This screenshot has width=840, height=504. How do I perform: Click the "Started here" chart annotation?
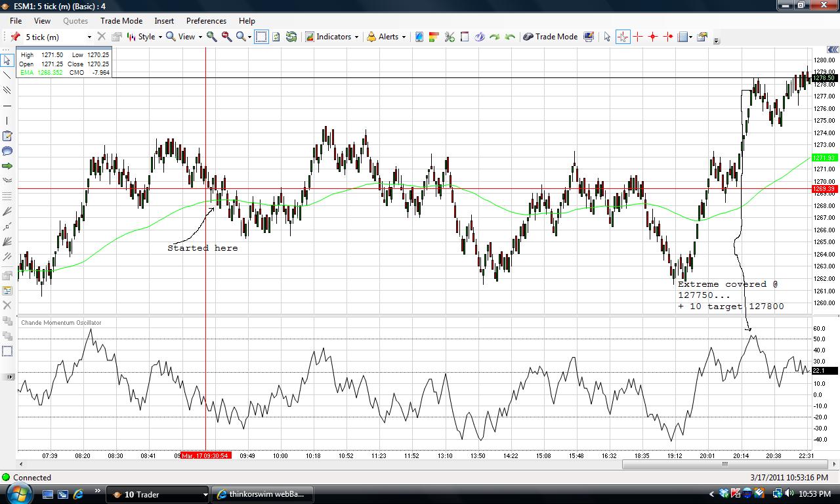(x=203, y=248)
